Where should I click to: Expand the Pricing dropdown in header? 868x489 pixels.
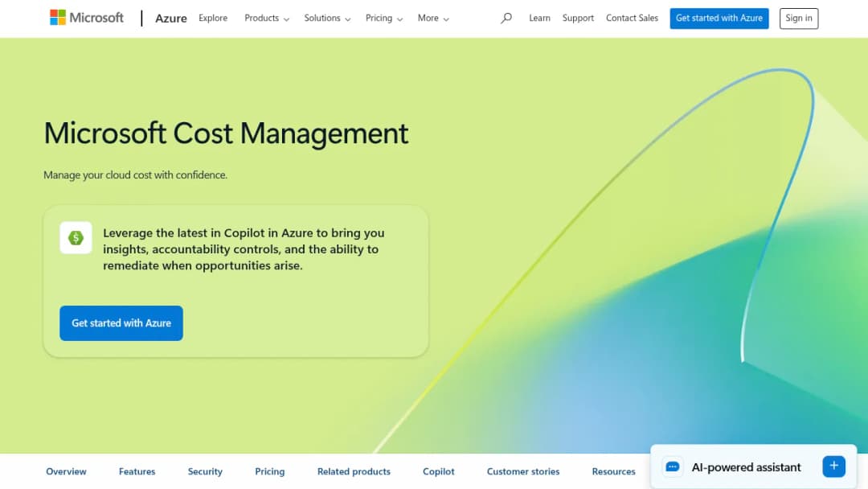click(x=383, y=18)
